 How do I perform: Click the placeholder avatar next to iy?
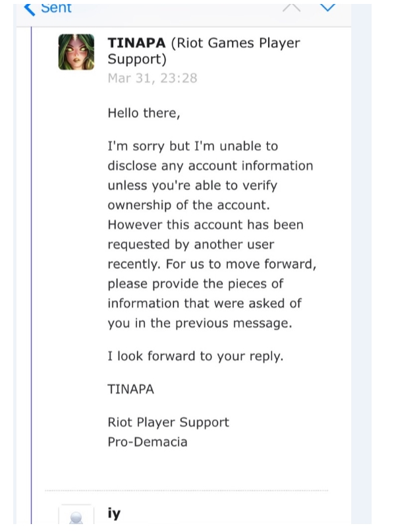76,516
